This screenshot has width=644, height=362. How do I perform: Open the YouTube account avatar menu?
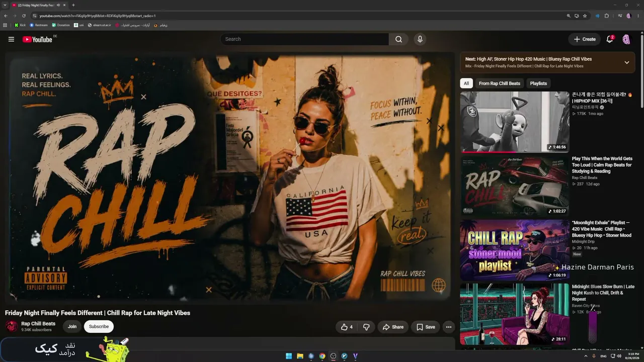point(626,39)
